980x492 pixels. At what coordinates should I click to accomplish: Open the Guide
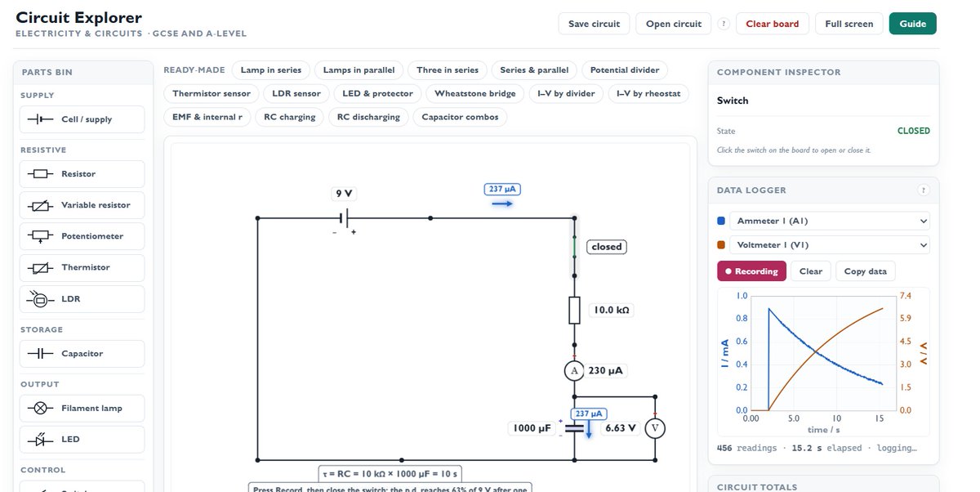[x=913, y=24]
